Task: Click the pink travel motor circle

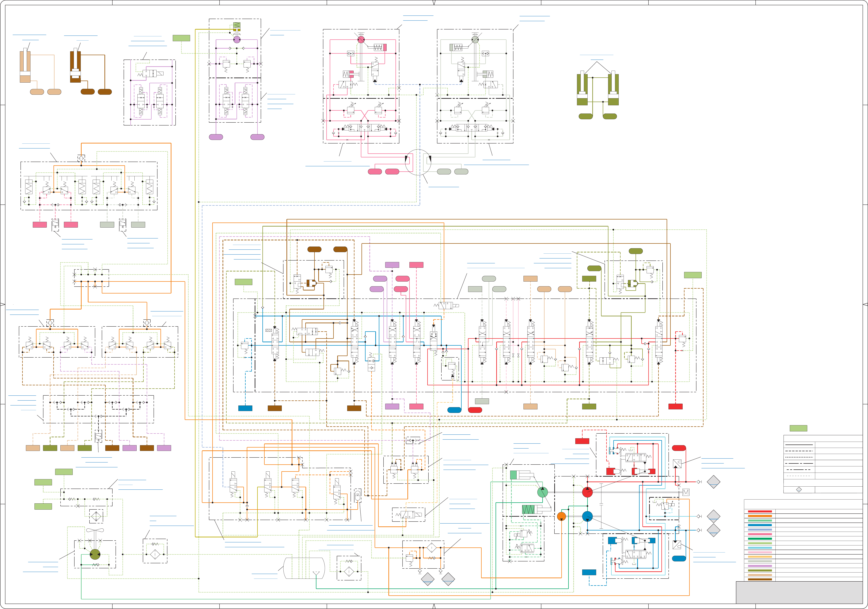Action: coord(361,39)
